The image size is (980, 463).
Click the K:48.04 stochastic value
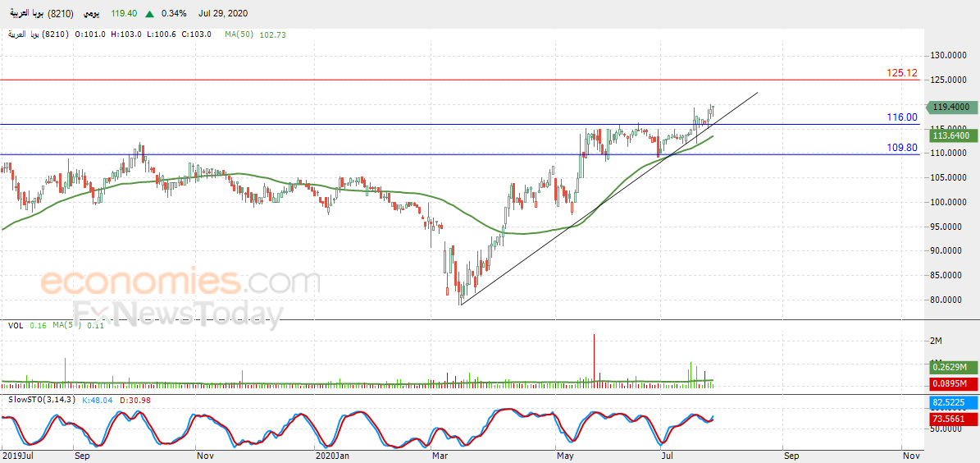pos(96,400)
